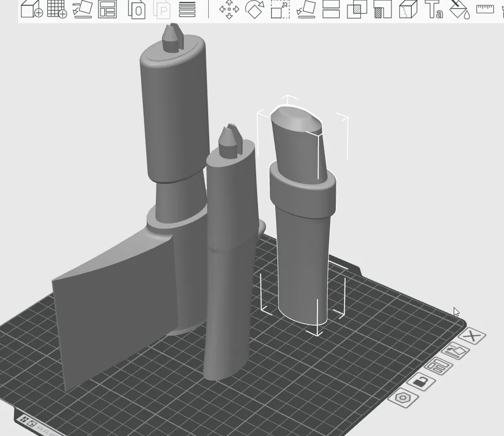Choose the Lay on face tool
This screenshot has width=504, height=436.
[x=306, y=9]
